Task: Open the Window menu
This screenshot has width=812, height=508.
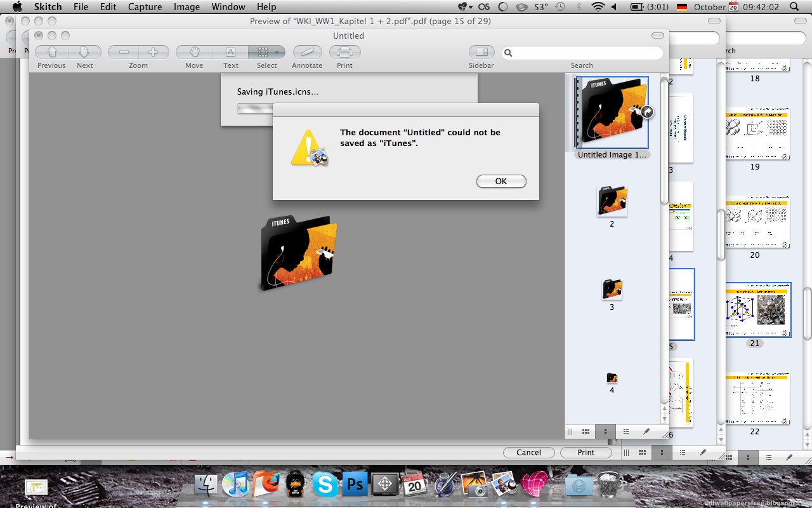Action: pyautogui.click(x=228, y=7)
